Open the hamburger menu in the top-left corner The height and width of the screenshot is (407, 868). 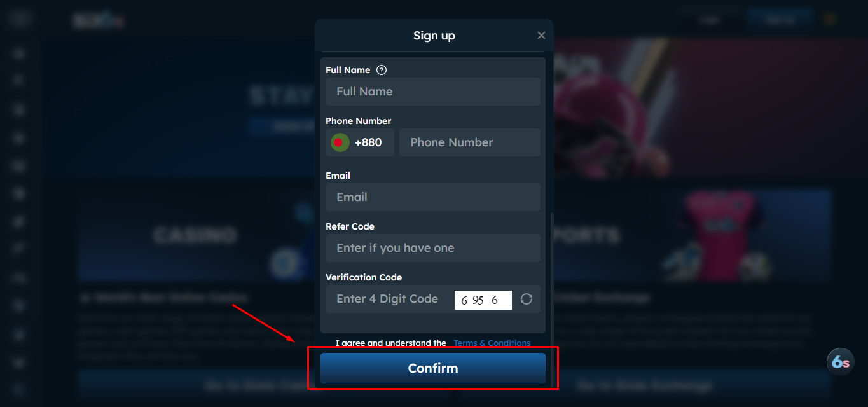pos(20,20)
